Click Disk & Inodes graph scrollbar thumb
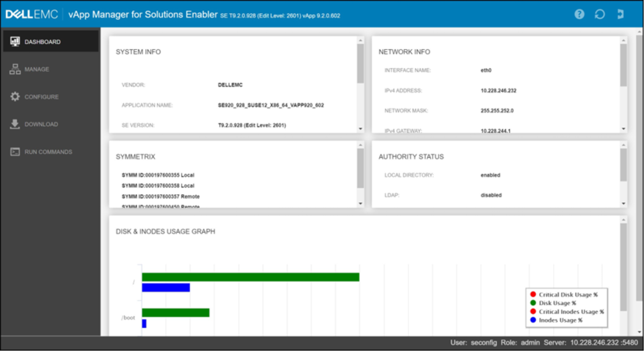Image resolution: width=644 pixels, height=351 pixels. (x=623, y=267)
